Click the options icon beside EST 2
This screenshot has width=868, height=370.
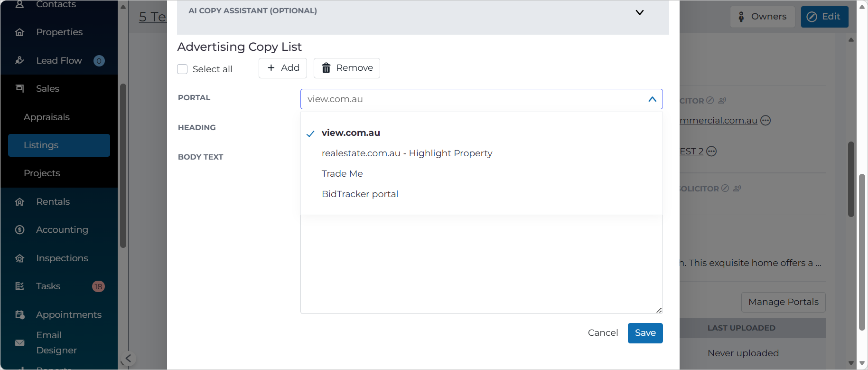[x=711, y=152]
